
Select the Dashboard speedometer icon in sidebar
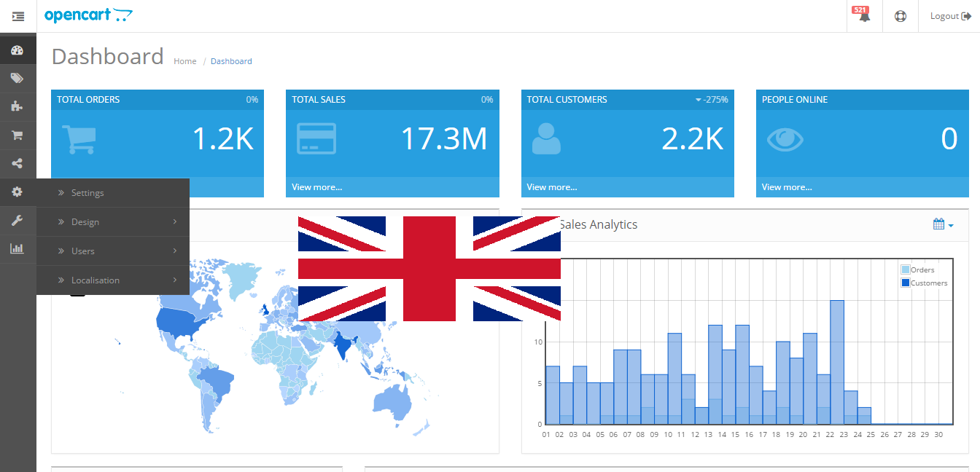18,50
